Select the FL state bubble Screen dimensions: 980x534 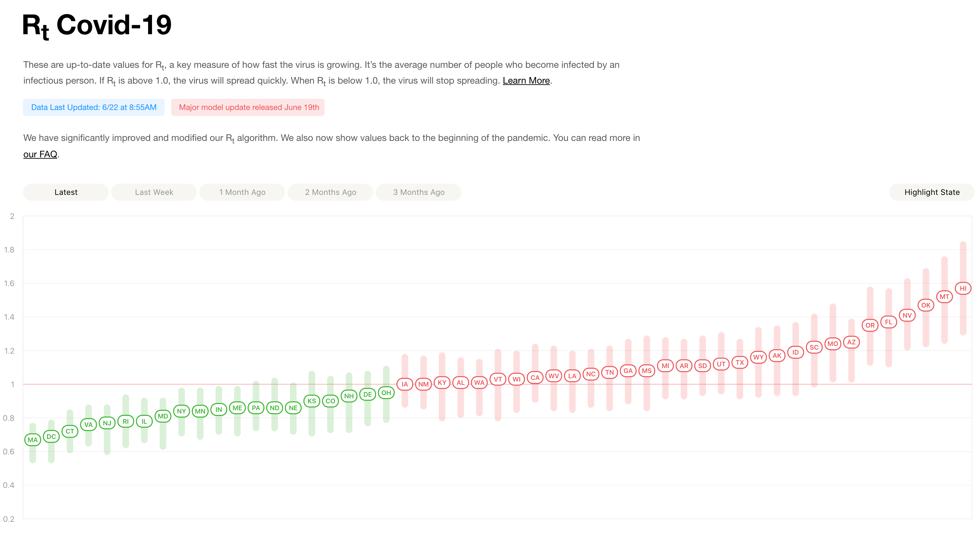pos(889,322)
